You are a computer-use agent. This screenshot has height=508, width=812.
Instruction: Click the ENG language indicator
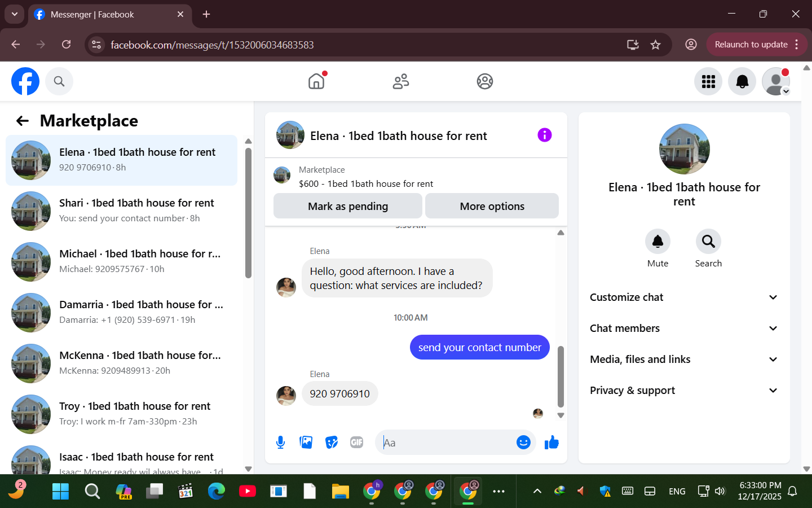click(677, 491)
